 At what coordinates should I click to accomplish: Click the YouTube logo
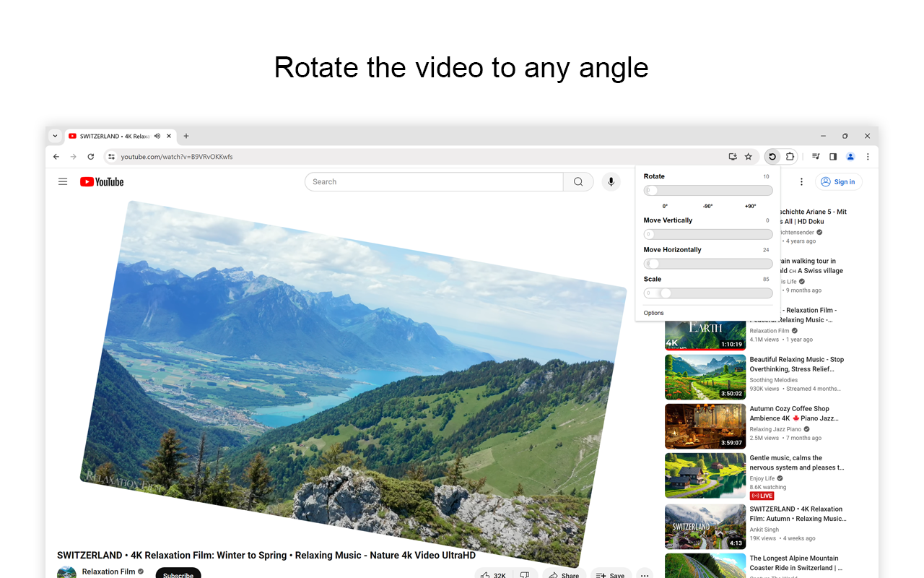click(101, 181)
